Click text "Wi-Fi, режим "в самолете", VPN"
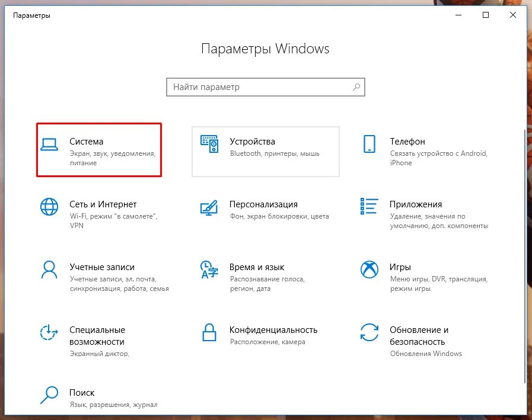 (113, 221)
